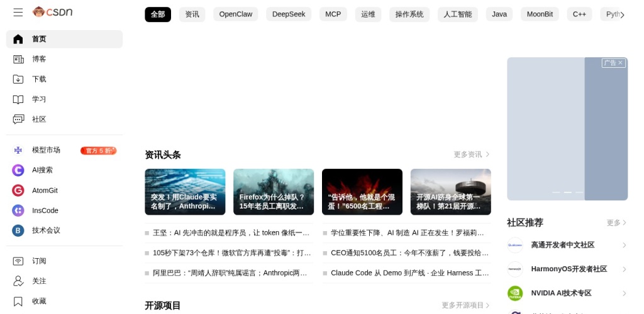Click the InsCode icon

[18, 210]
